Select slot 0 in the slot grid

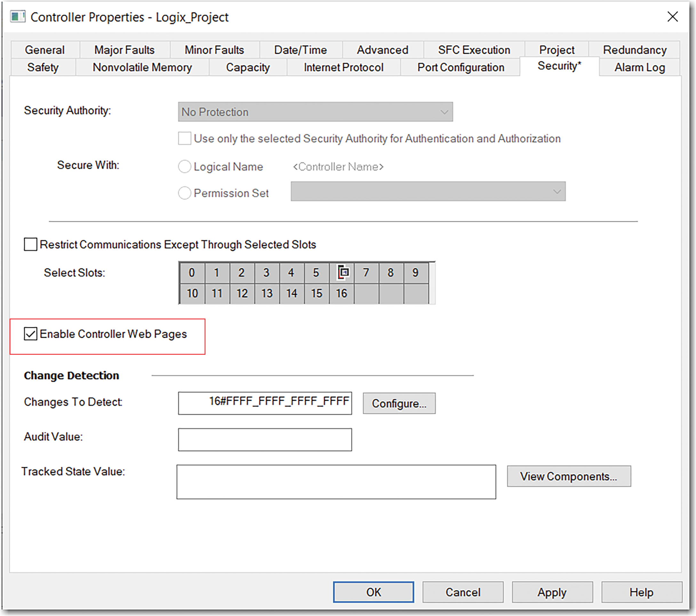pyautogui.click(x=192, y=272)
